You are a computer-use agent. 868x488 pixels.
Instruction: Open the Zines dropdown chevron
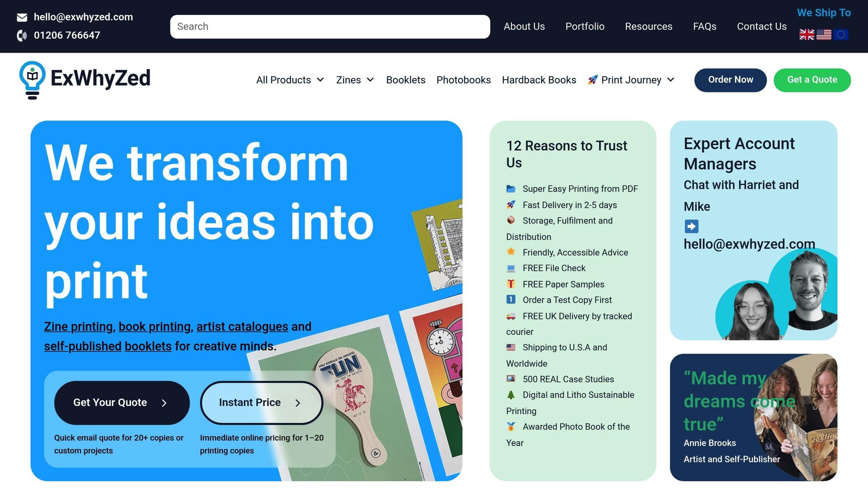(370, 80)
